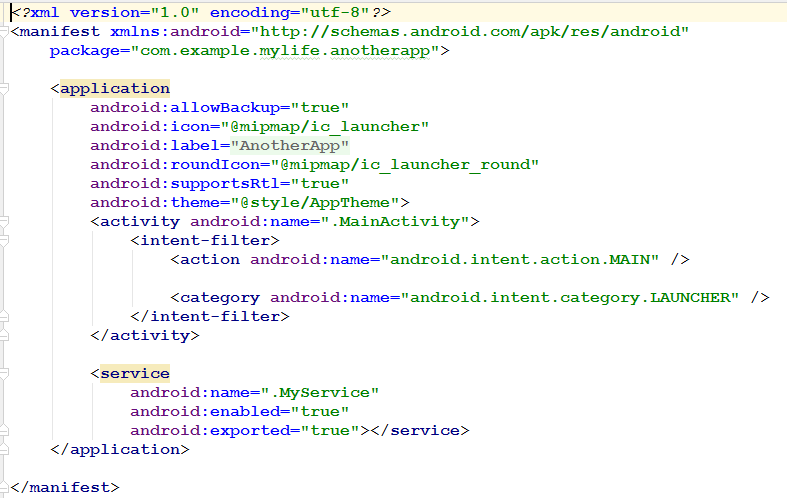Image resolution: width=787 pixels, height=498 pixels.
Task: Click the encoding="utf-8" attribute
Action: click(x=290, y=13)
